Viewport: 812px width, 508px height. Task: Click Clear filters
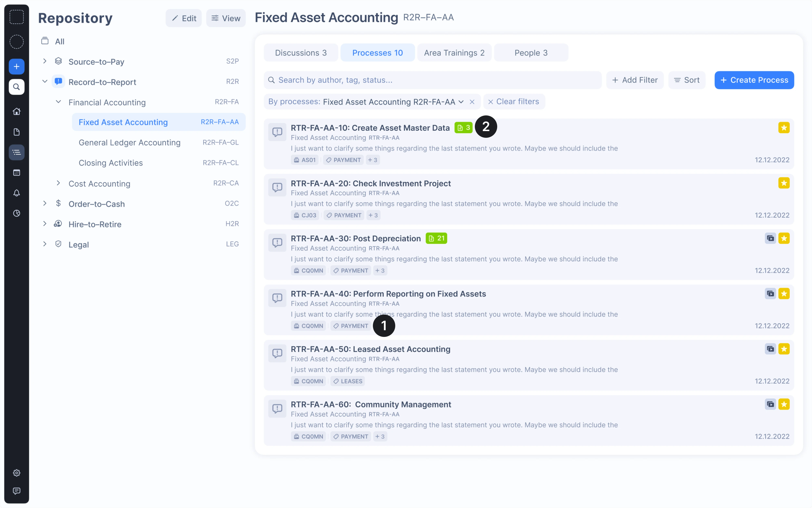pyautogui.click(x=514, y=101)
